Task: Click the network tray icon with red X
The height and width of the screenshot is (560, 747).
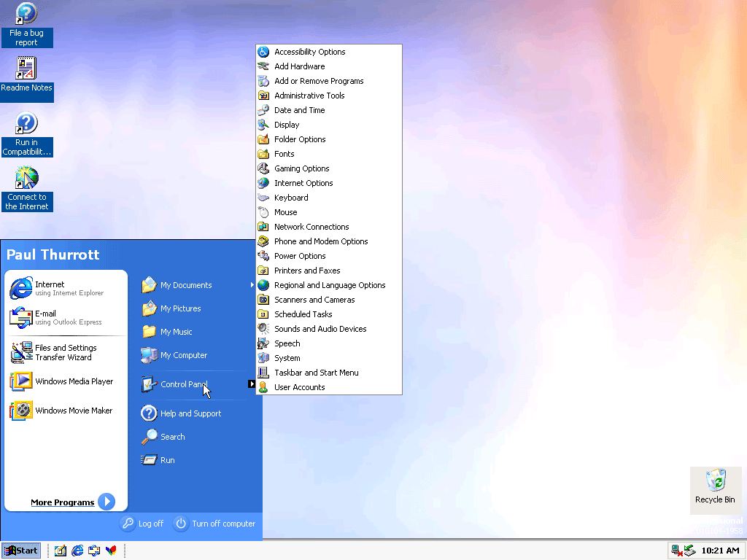Action: pyautogui.click(x=676, y=551)
